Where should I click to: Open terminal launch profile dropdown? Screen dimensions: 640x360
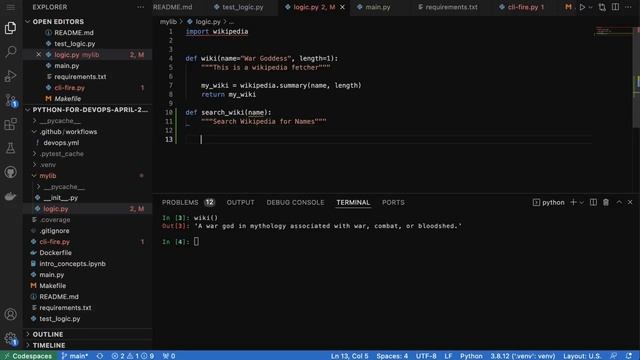coord(582,202)
